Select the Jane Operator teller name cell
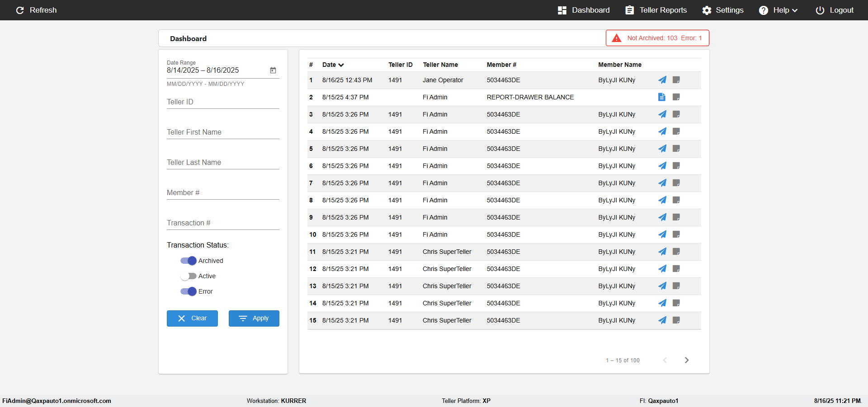 point(443,80)
